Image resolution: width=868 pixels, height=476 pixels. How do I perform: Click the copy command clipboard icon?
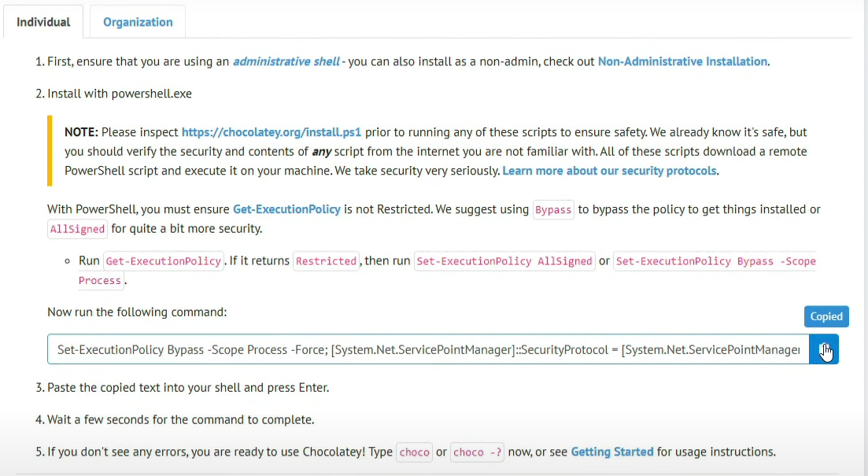[x=824, y=349]
